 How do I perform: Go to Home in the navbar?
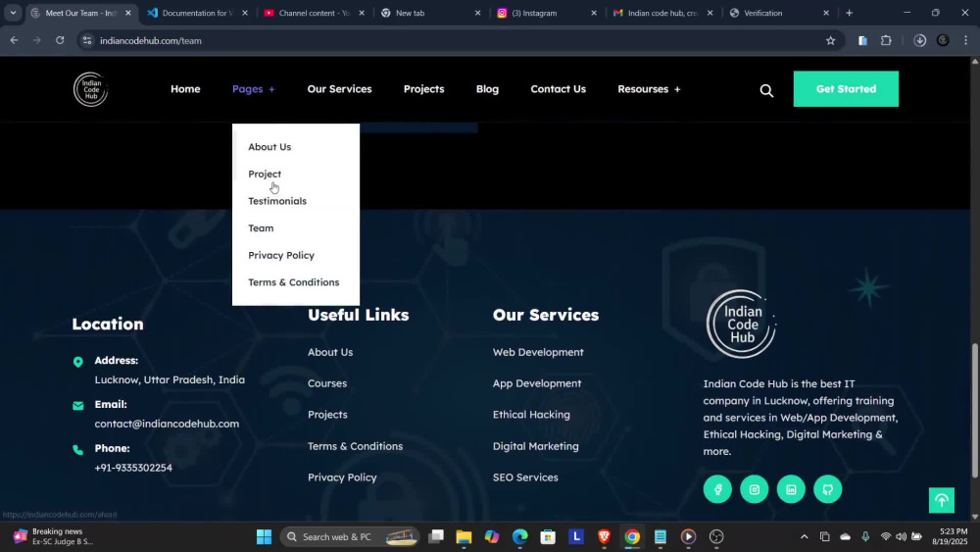(x=185, y=89)
